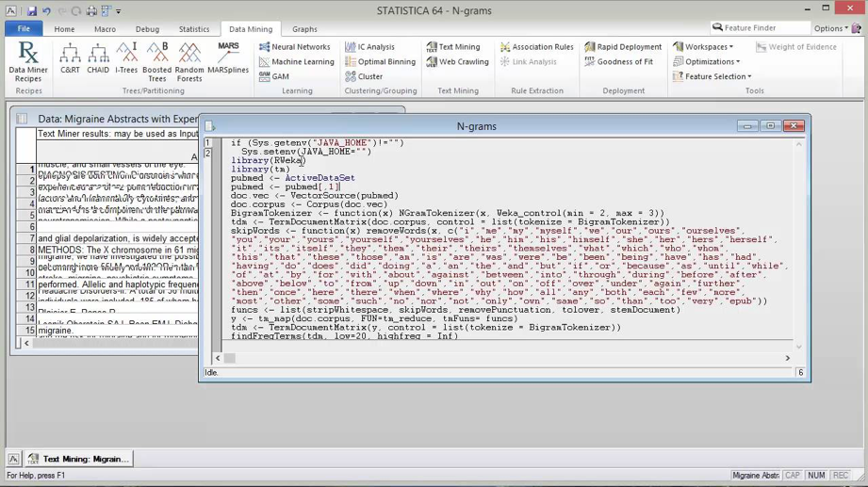868x487 pixels.
Task: Click the Data window spreadsheet icon
Action: tap(22, 119)
